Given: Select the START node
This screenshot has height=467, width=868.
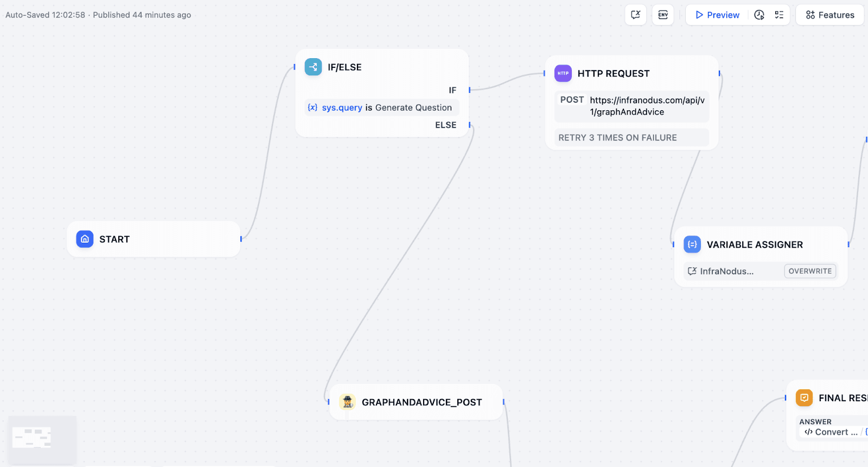Looking at the screenshot, I should [153, 239].
